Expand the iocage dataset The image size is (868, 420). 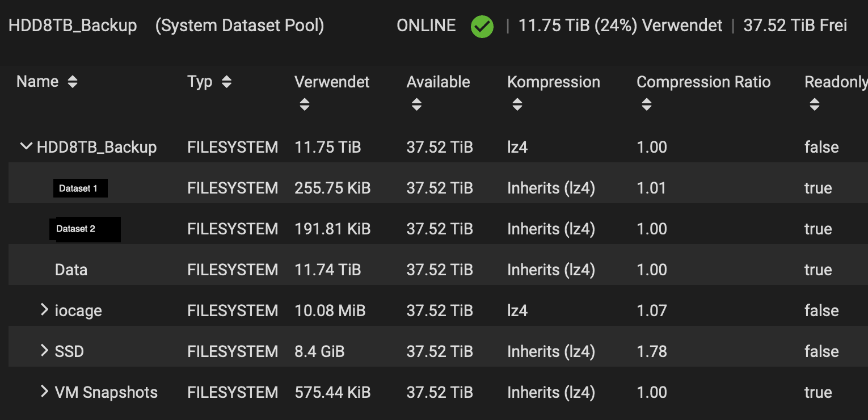pyautogui.click(x=44, y=310)
